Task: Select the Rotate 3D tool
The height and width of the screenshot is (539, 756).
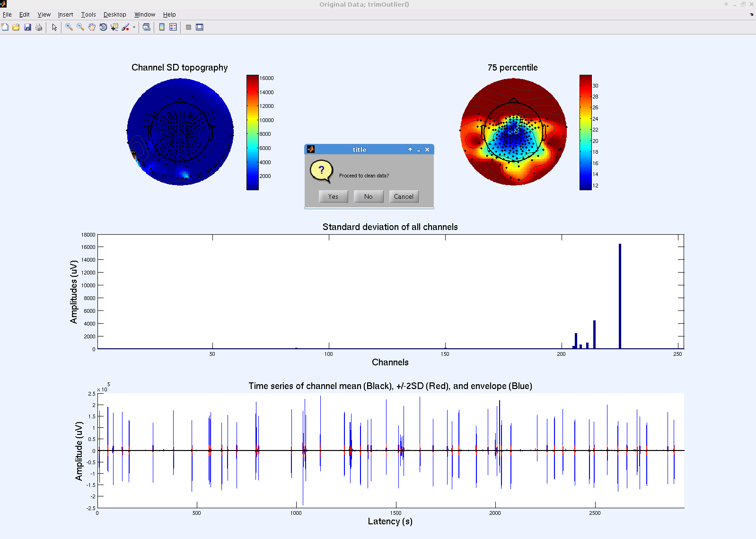Action: pos(103,27)
